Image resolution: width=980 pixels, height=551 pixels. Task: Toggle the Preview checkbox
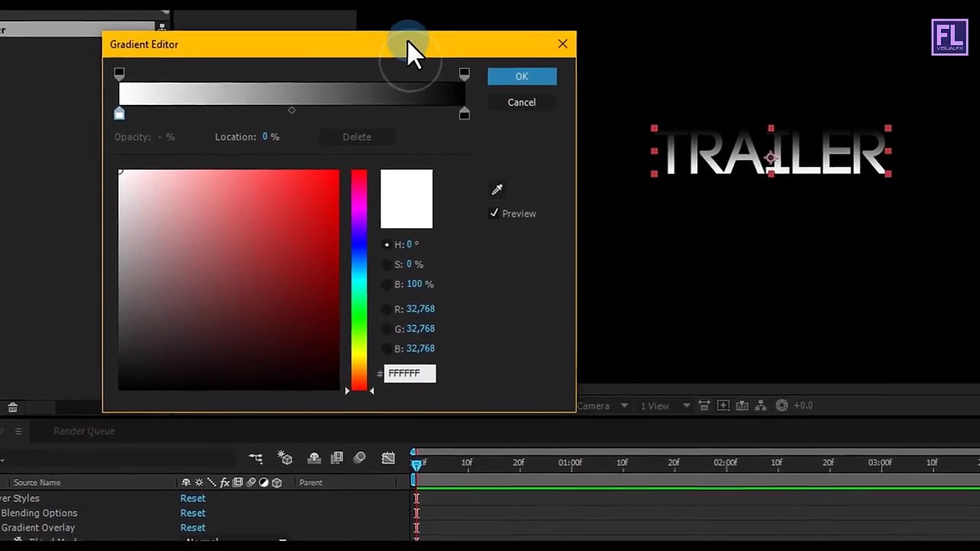(x=495, y=214)
